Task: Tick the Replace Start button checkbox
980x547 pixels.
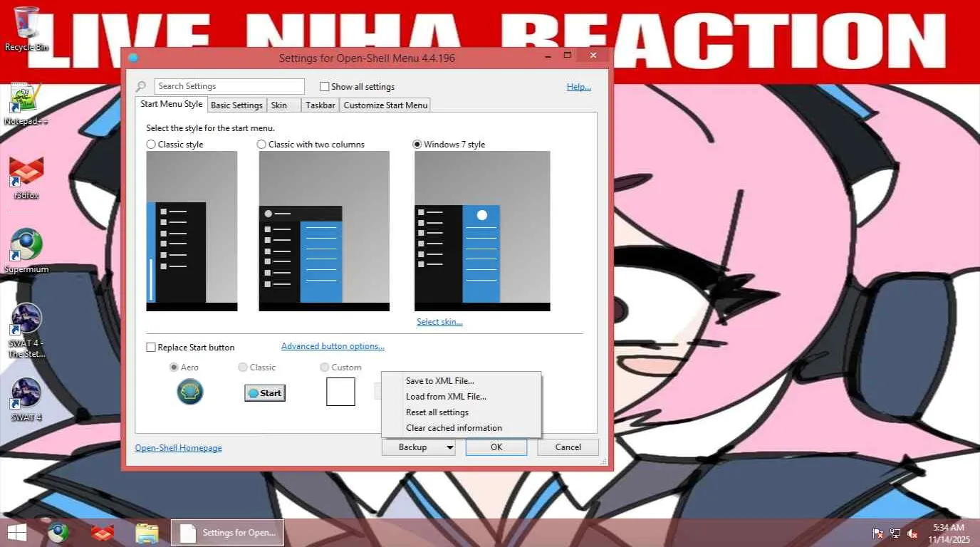Action: (151, 348)
